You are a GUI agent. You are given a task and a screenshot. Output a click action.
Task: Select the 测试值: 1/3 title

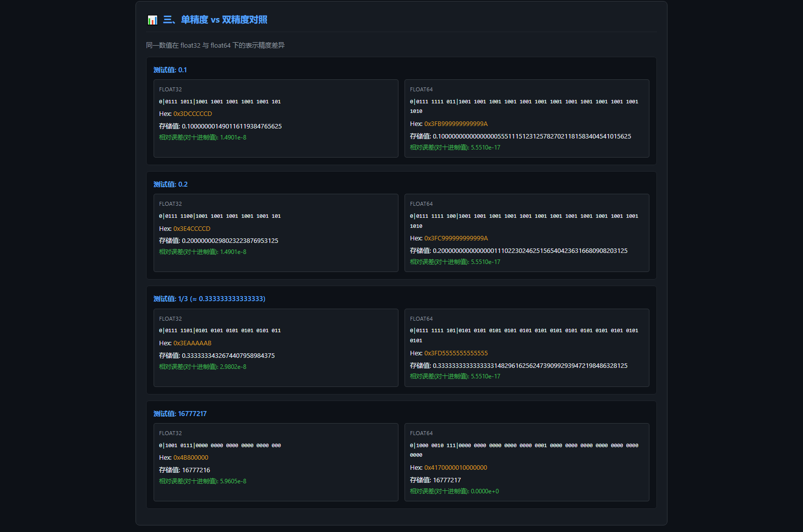209,299
